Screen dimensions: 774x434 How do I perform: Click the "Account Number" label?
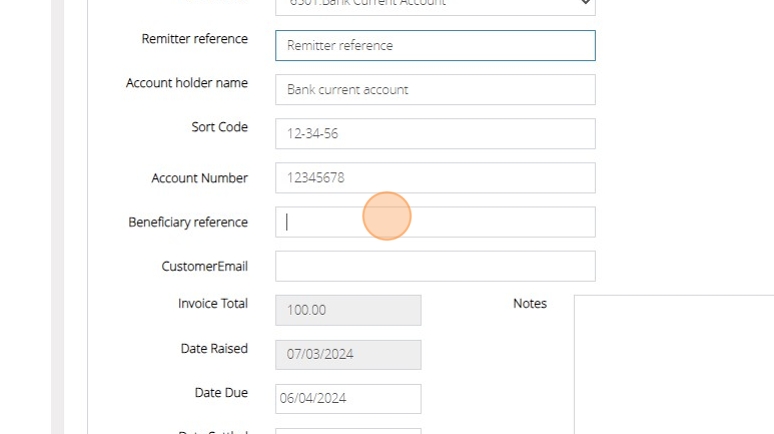(199, 178)
